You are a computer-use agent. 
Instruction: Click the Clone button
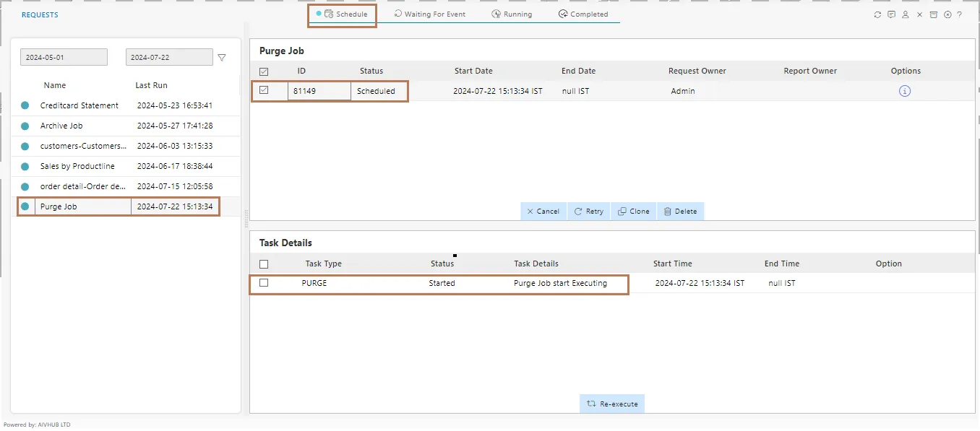pos(634,212)
